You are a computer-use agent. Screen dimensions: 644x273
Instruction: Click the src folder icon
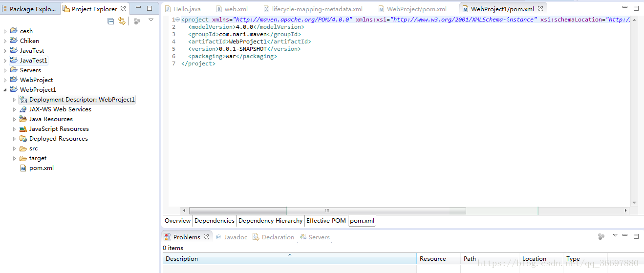(x=23, y=148)
